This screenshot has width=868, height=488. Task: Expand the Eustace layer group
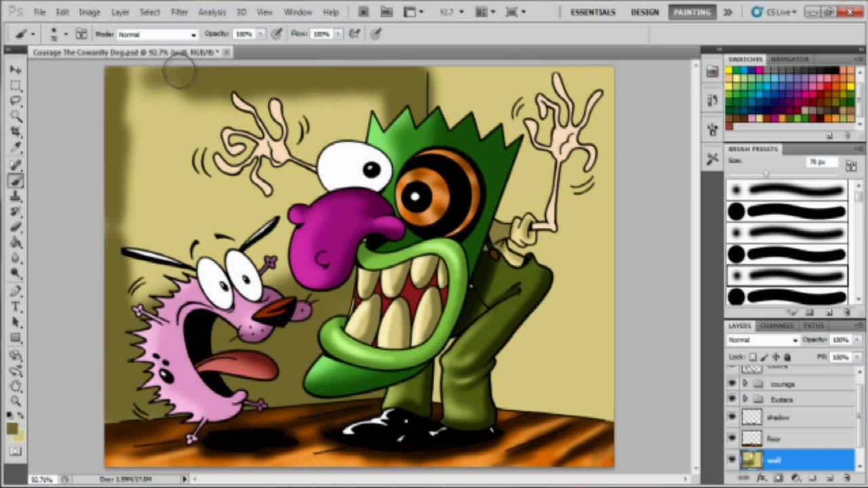tap(746, 399)
